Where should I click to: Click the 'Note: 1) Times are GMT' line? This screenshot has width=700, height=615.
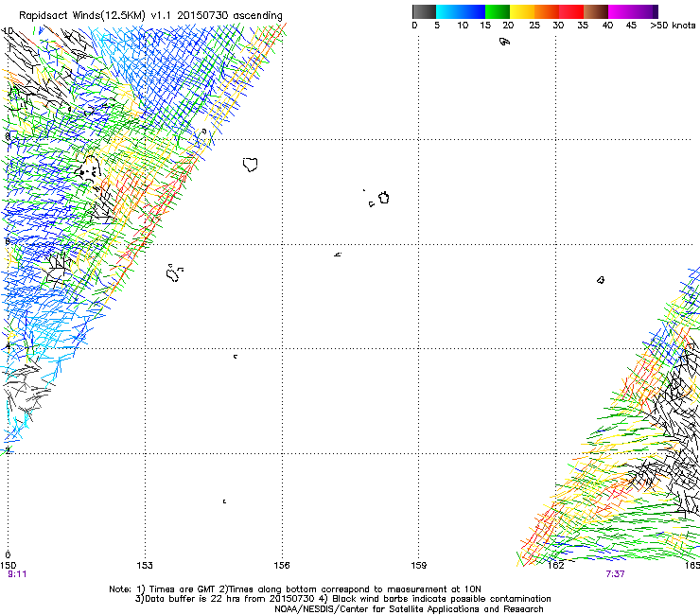coord(294,589)
